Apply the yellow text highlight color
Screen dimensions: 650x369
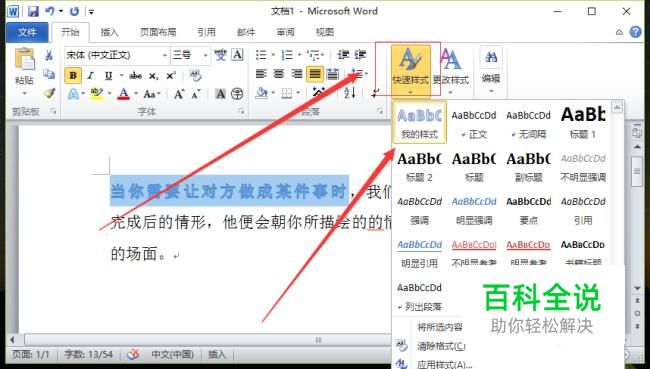(x=97, y=94)
